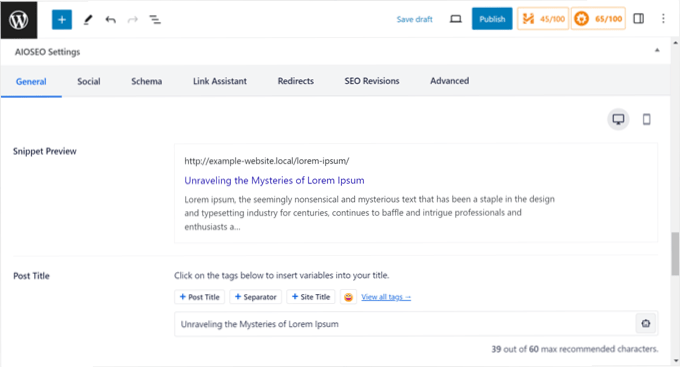The image size is (680, 367).
Task: Insert an emoji into the post title
Action: pos(348,297)
